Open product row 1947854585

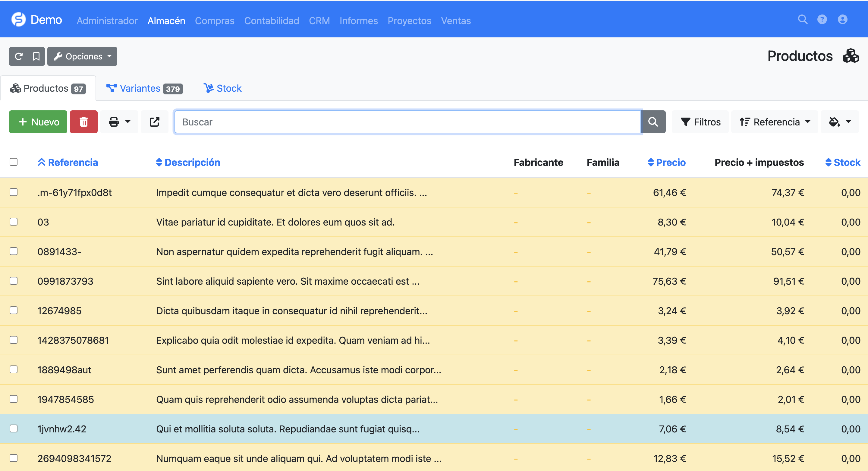[434, 399]
